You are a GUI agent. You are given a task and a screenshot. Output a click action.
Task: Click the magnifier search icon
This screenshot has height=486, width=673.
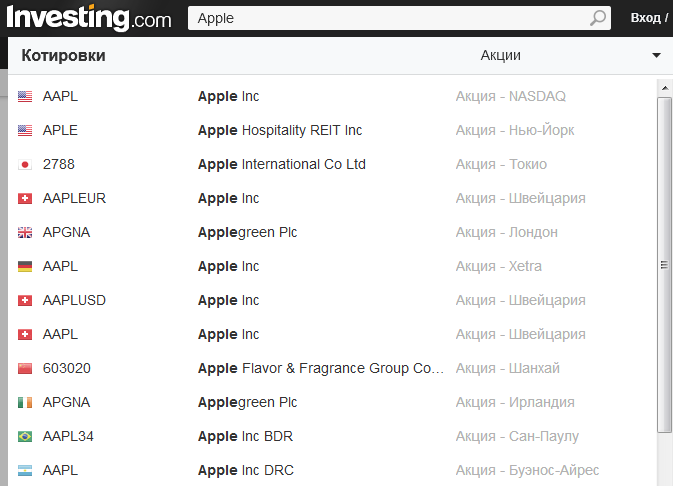tap(597, 18)
